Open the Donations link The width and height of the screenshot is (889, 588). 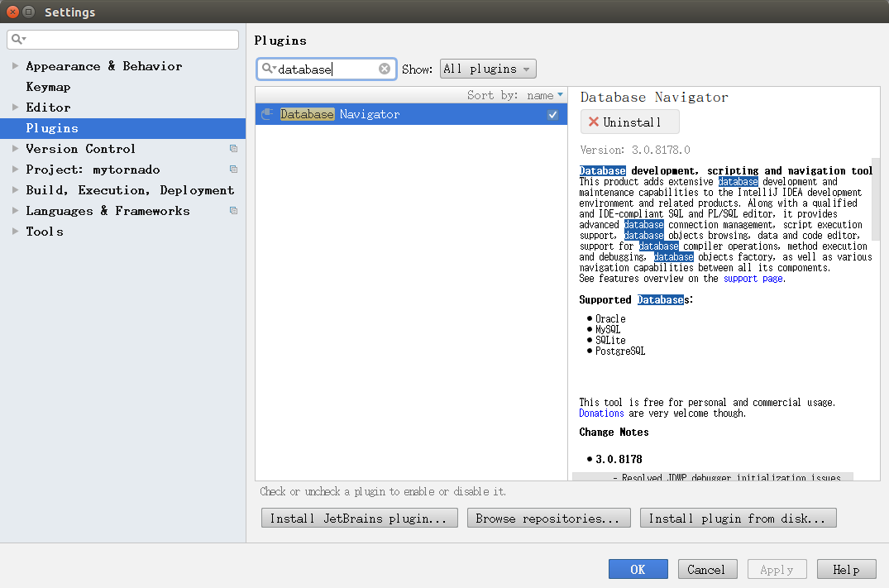[601, 414]
